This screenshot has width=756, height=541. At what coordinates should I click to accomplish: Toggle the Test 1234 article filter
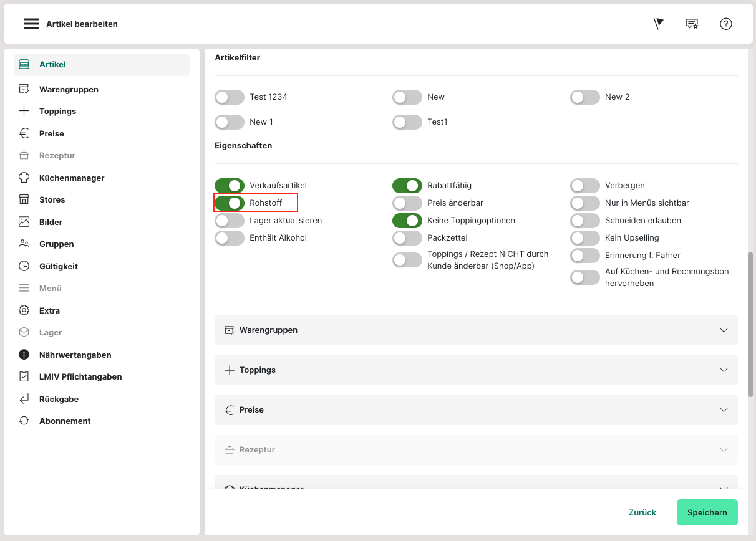230,97
